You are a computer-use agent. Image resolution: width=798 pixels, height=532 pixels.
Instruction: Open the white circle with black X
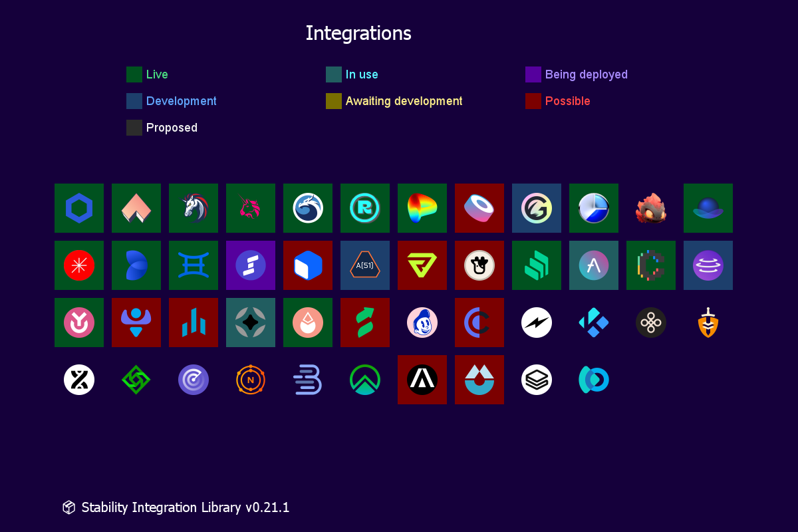79,380
